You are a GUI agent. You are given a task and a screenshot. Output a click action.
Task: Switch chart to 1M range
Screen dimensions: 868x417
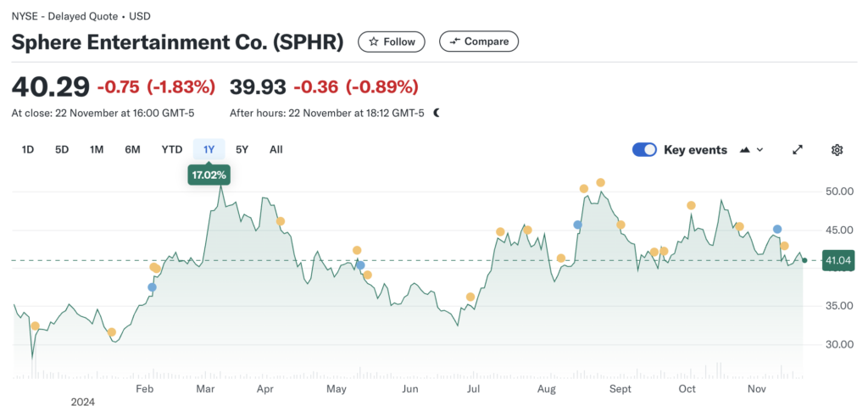(x=97, y=150)
